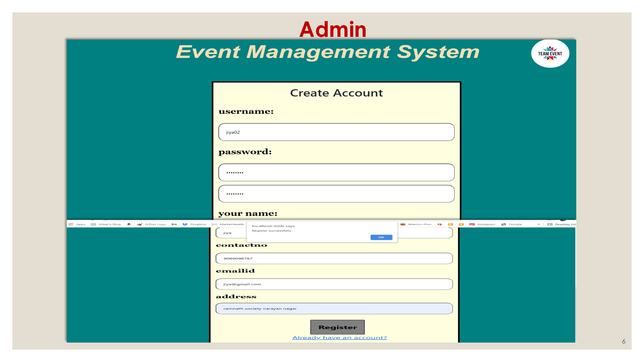Image resolution: width=644 pixels, height=362 pixels.
Task: Open the Instagram bookmark
Action: 482,224
